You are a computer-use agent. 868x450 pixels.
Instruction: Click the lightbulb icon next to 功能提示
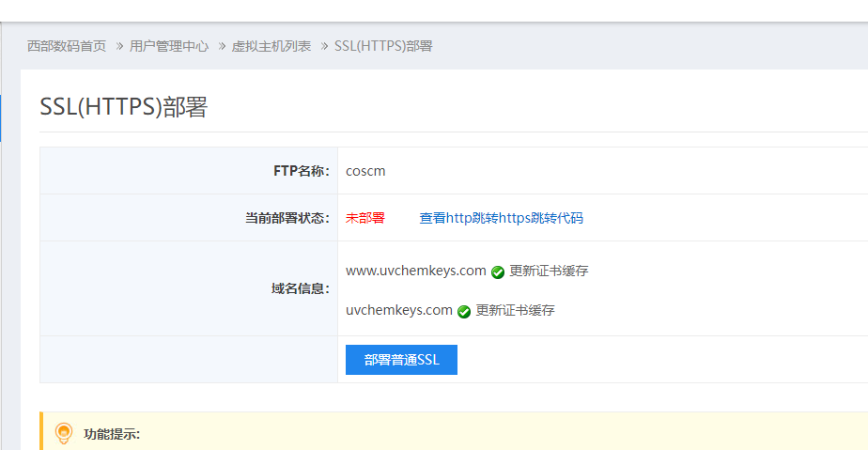[x=64, y=433]
